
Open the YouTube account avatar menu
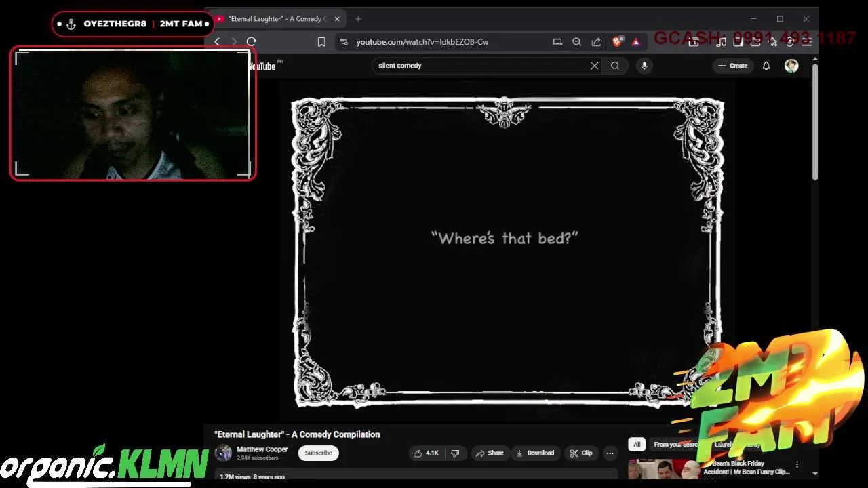(x=791, y=66)
